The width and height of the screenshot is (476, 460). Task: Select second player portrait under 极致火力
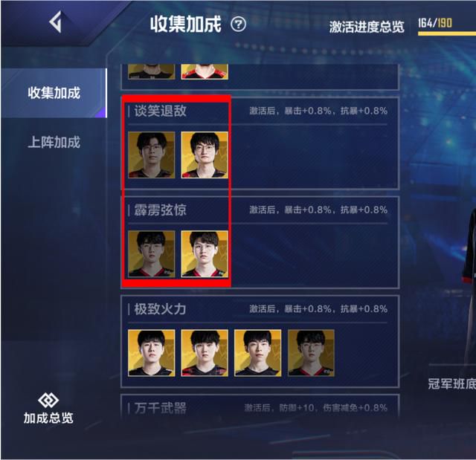[x=205, y=353]
